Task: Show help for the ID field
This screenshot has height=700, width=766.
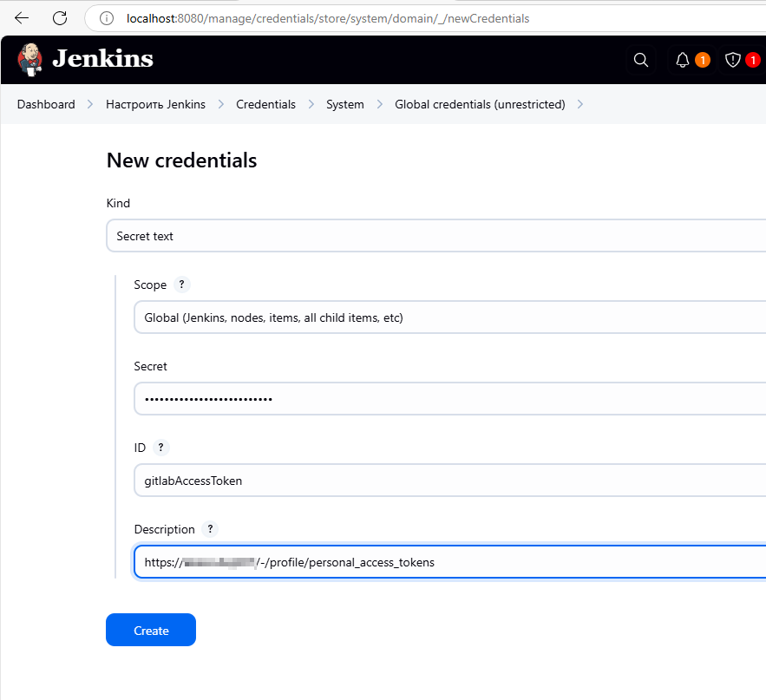Action: point(160,448)
